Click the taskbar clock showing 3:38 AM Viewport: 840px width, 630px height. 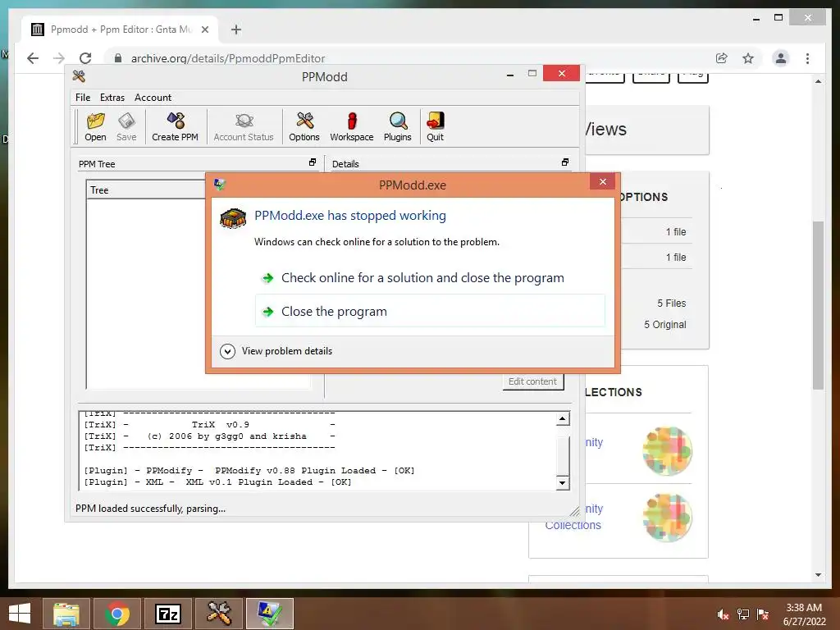[804, 608]
